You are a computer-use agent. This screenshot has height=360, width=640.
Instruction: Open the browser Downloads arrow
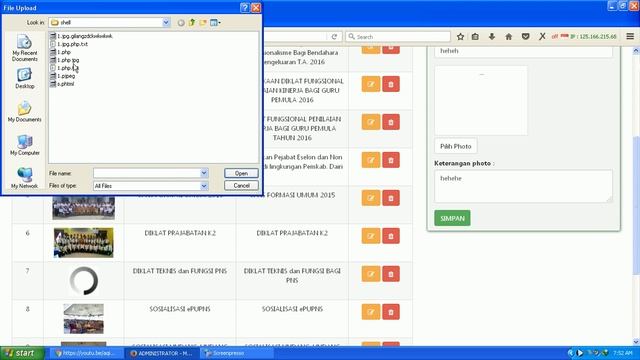[492, 37]
